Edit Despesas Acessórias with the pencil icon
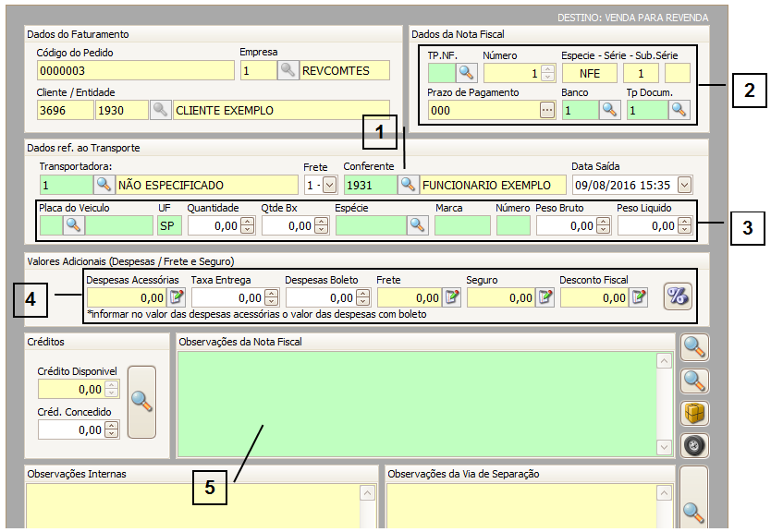The image size is (771, 532). click(x=176, y=297)
